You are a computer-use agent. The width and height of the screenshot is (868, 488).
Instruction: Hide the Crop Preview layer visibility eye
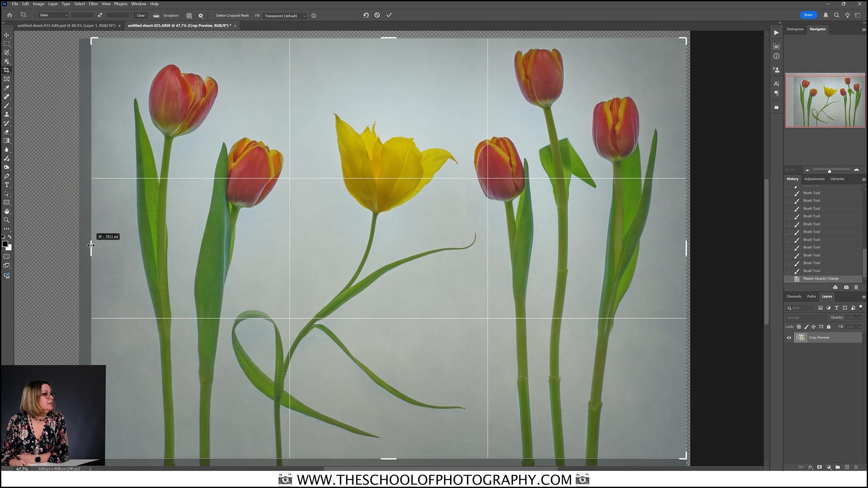789,337
